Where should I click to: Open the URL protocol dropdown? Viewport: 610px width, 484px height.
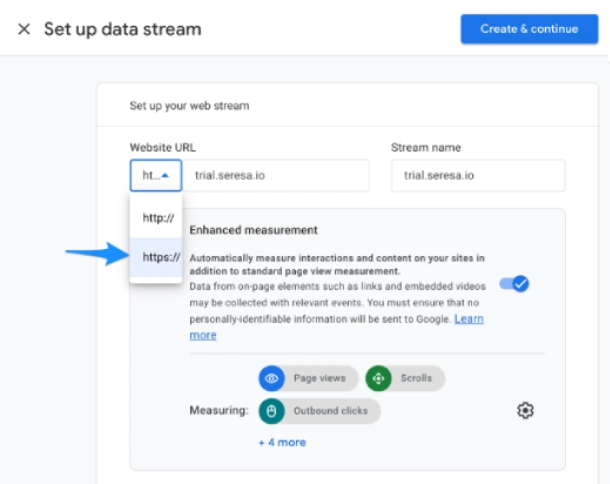click(156, 175)
